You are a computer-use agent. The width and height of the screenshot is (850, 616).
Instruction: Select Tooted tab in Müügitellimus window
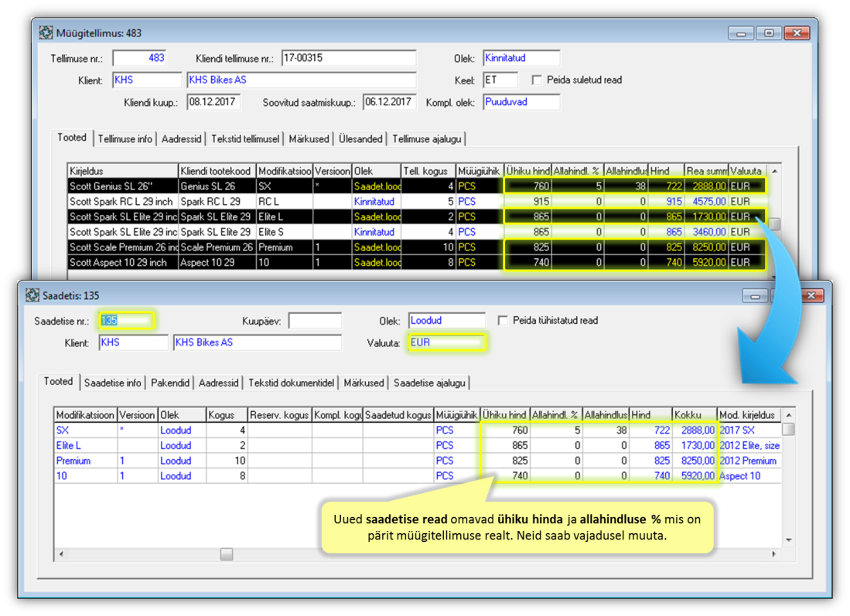pyautogui.click(x=72, y=138)
